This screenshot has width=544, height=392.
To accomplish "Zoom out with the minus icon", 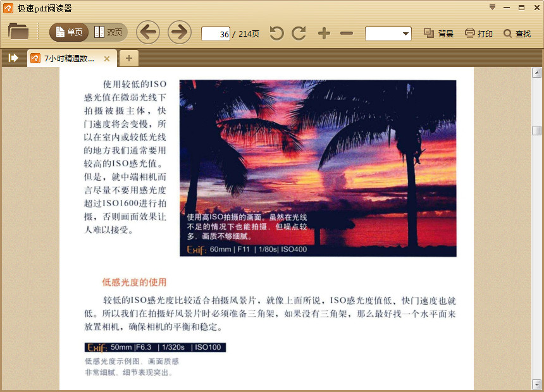I will tap(347, 34).
